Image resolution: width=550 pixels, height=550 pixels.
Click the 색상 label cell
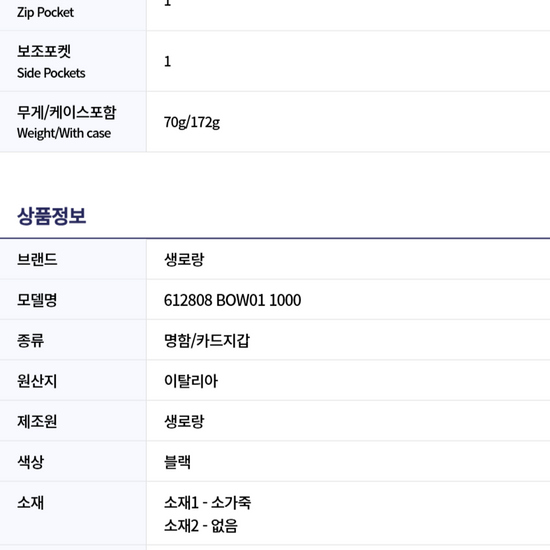pos(73,461)
